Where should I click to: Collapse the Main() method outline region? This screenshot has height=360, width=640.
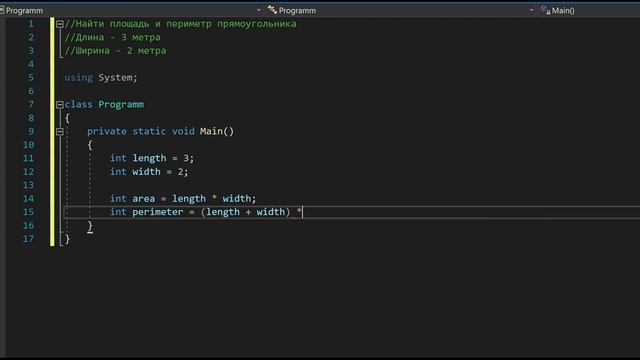tap(60, 132)
